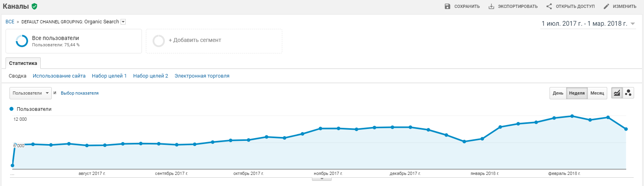The image size is (644, 186).
Task: Click the export download icon
Action: coord(491,6)
